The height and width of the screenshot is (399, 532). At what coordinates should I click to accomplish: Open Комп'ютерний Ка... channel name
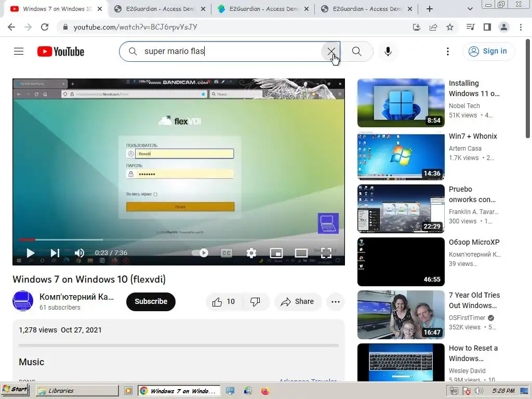tap(77, 297)
